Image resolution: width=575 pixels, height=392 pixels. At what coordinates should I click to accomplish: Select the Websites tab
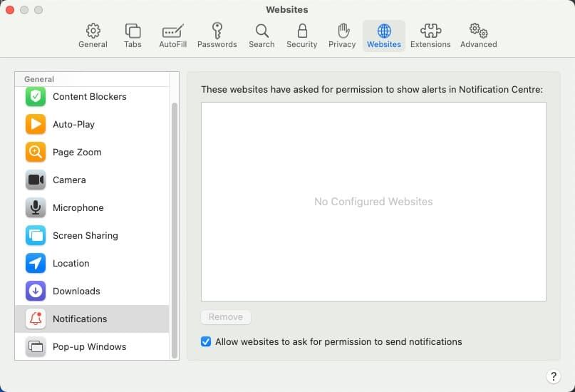(x=384, y=36)
